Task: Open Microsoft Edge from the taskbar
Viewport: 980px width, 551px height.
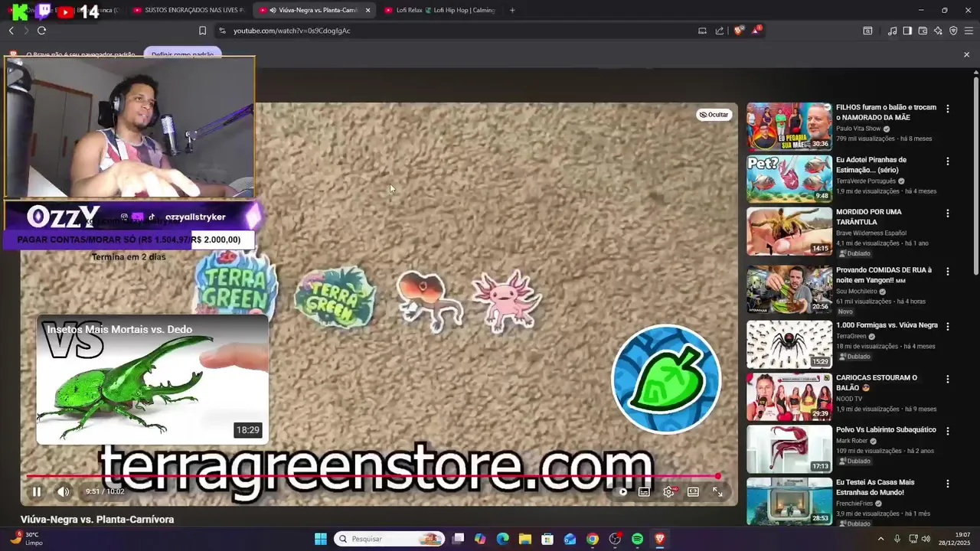Action: point(502,539)
